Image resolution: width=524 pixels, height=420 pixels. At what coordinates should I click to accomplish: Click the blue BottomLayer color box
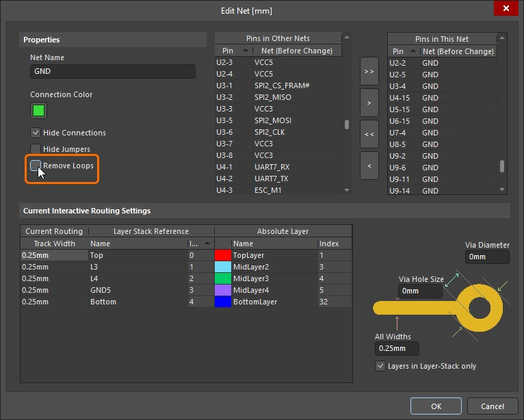click(222, 302)
